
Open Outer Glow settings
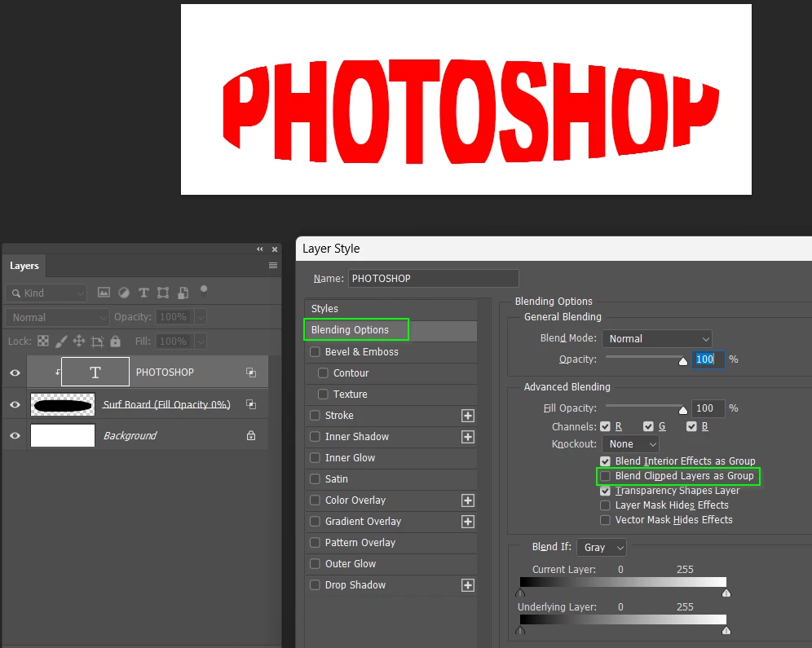point(351,563)
